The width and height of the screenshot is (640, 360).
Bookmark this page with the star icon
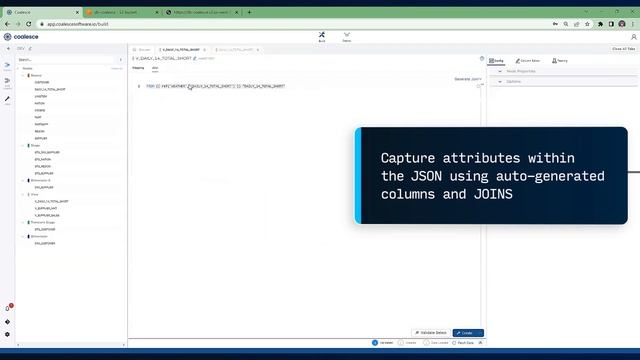(587, 24)
